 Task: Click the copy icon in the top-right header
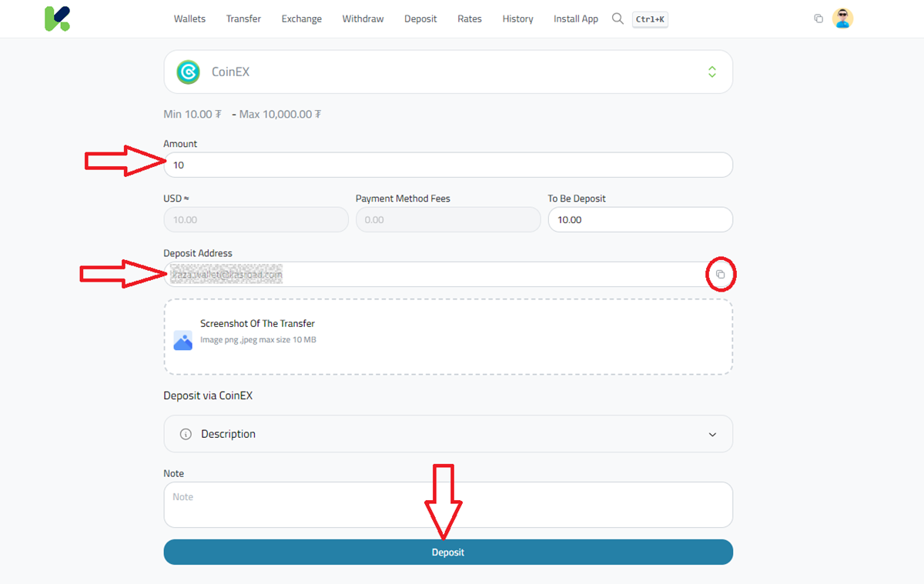click(x=819, y=18)
